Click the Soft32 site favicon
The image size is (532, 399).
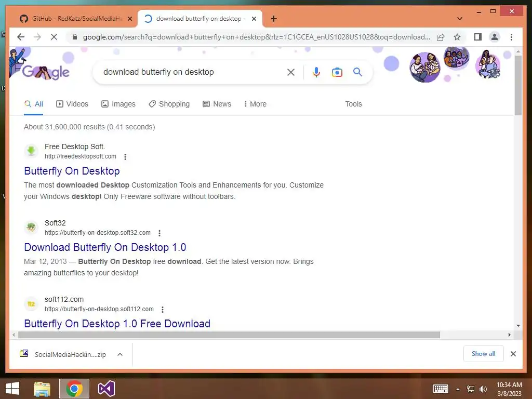[x=31, y=228]
